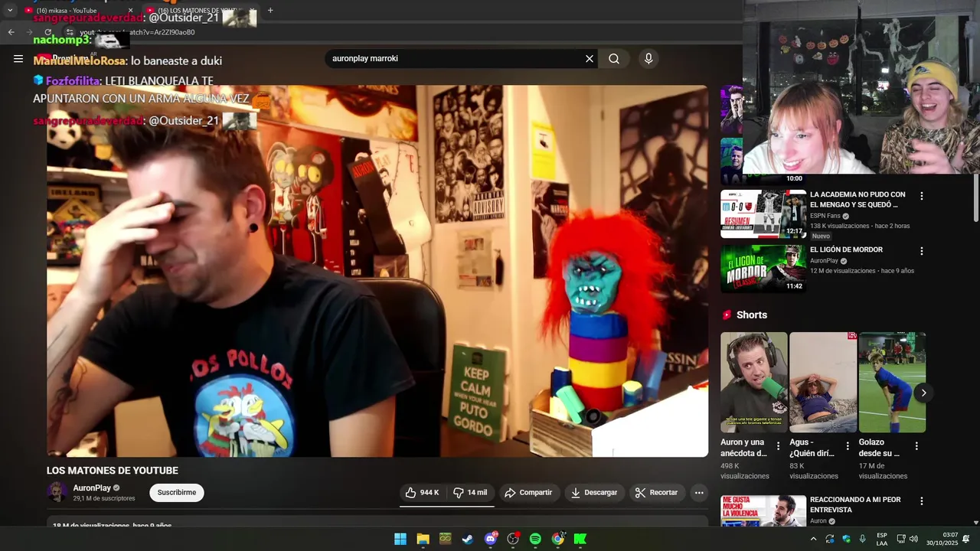This screenshot has height=551, width=980.
Task: Open the AuronPlay channel name link
Action: pyautogui.click(x=92, y=488)
